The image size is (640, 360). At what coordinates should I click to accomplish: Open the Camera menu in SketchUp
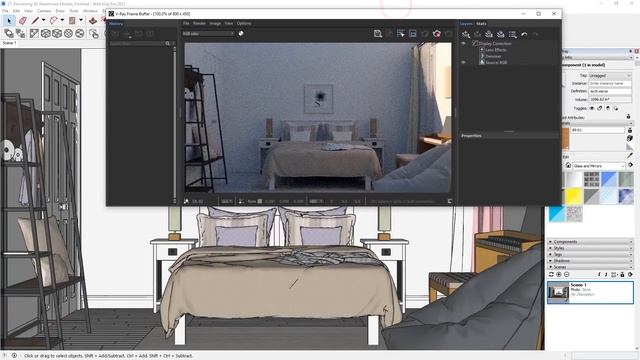tap(44, 11)
